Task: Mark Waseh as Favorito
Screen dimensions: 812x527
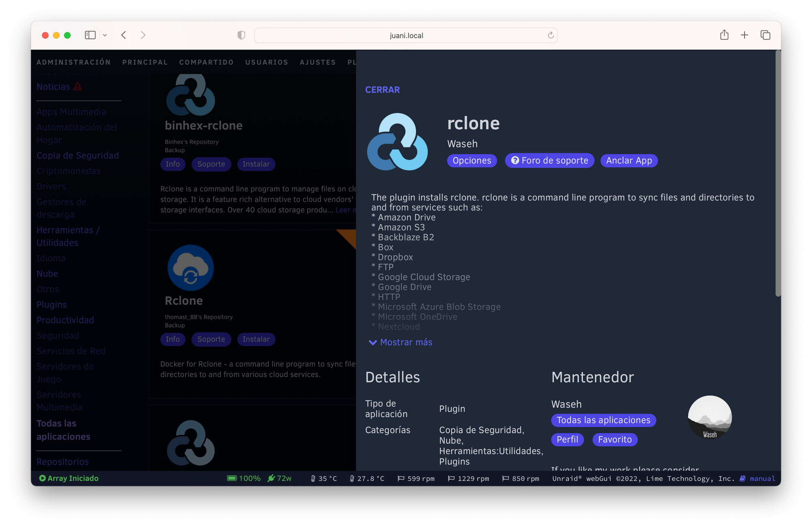Action: tap(615, 439)
